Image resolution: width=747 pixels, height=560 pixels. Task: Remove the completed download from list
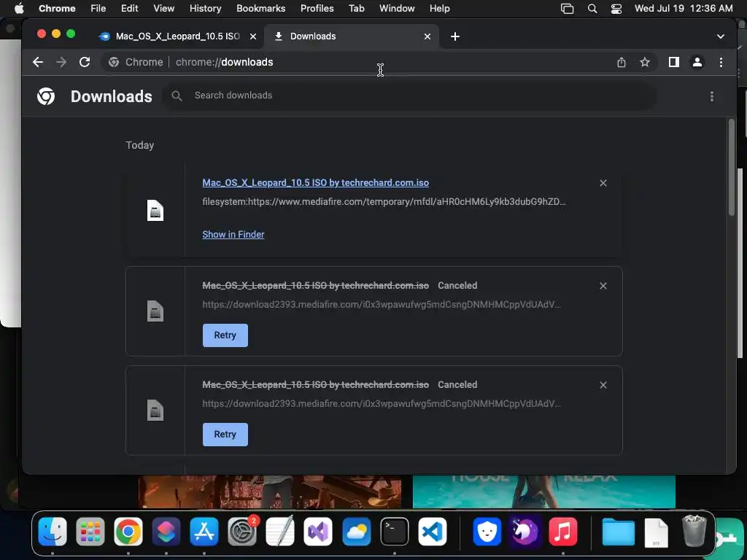coord(603,183)
